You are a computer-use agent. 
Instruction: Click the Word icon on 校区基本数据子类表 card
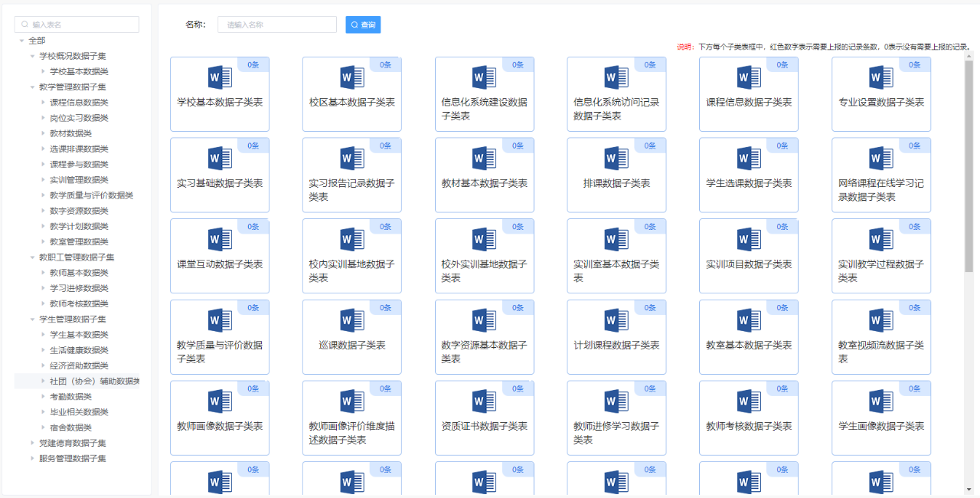(x=352, y=77)
